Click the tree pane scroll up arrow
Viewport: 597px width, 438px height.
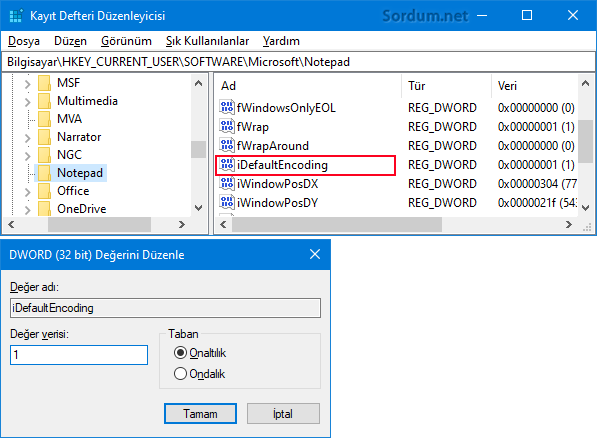[198, 83]
